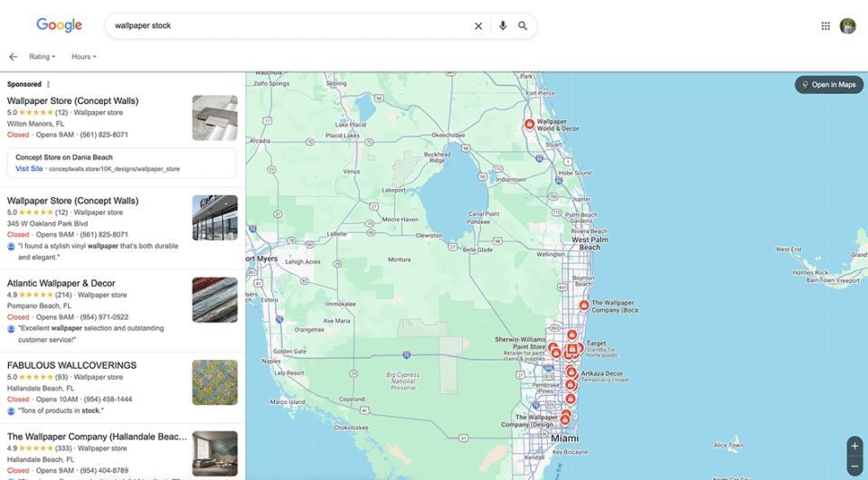Follow the Visit Site link

[x=29, y=169]
